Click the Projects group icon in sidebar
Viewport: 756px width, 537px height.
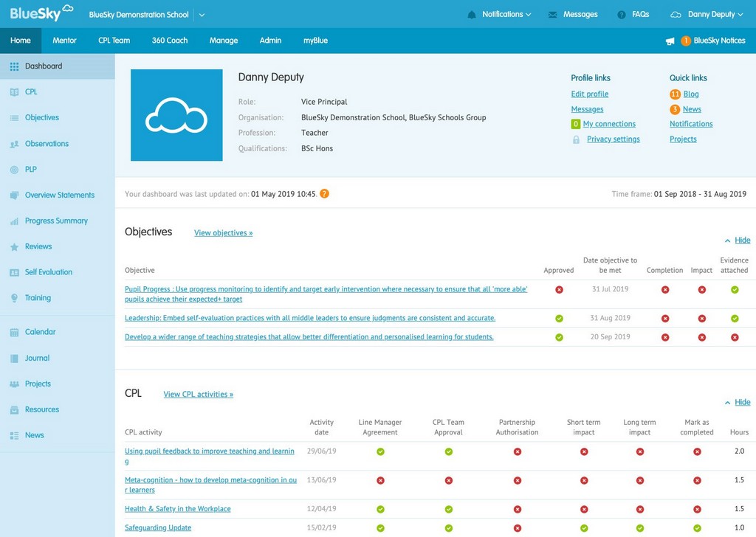coord(15,384)
